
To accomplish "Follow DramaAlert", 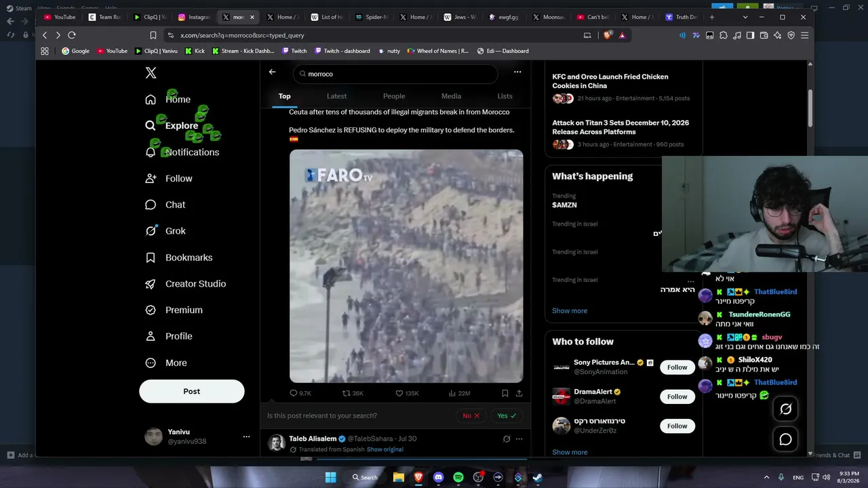I will tap(677, 396).
